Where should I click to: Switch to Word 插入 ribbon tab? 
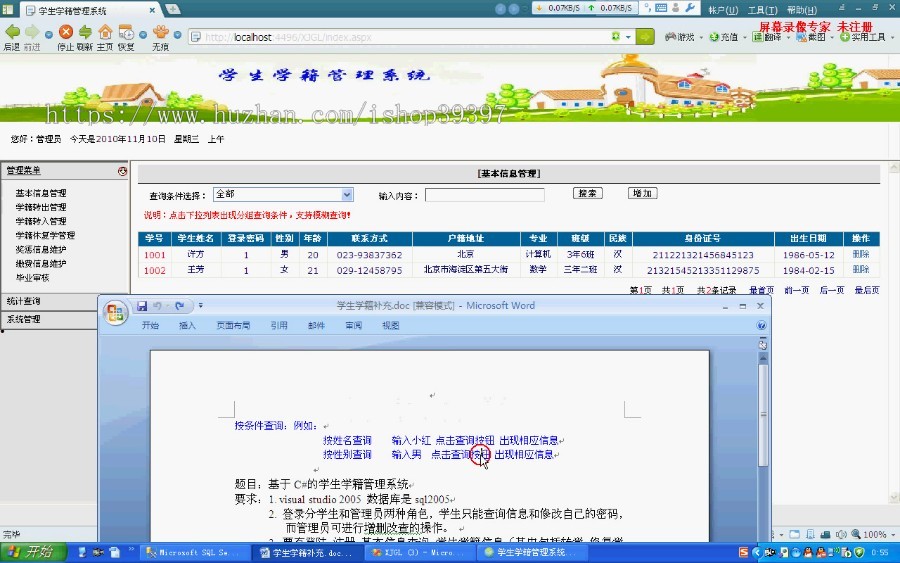pos(187,325)
